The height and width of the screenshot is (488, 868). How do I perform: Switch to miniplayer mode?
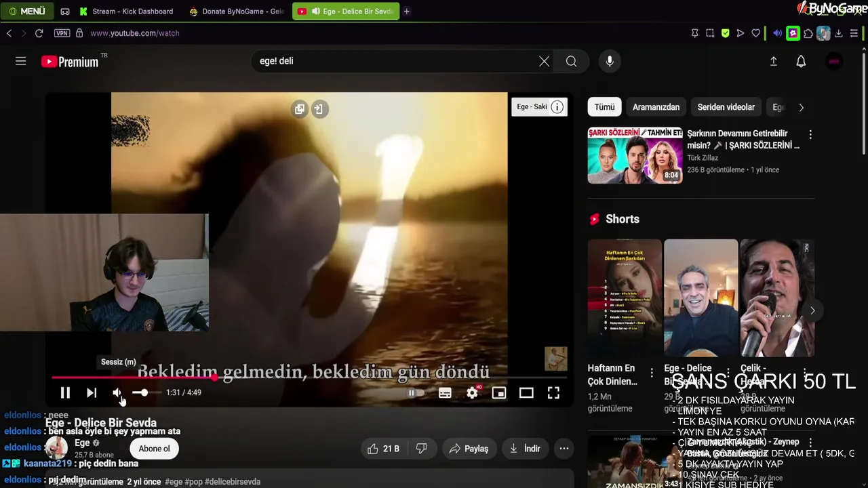(x=499, y=392)
